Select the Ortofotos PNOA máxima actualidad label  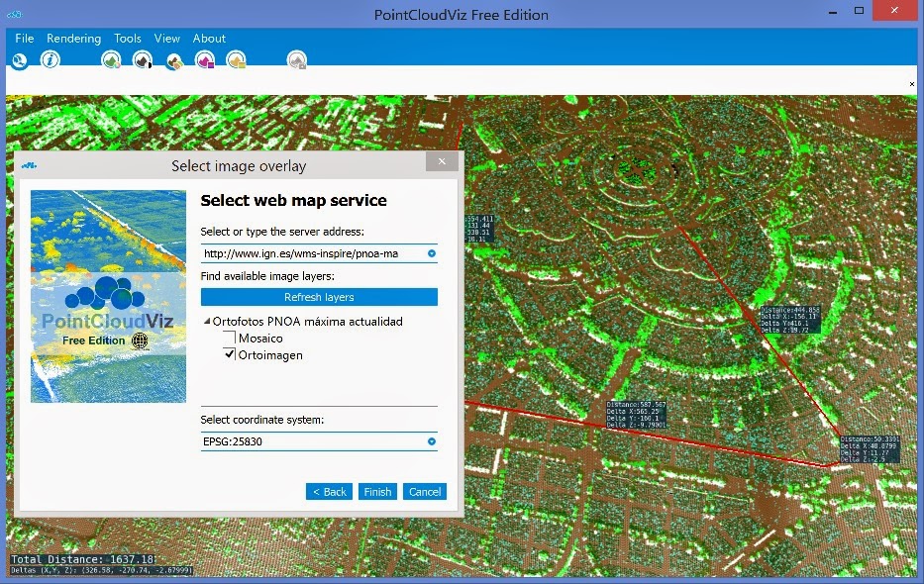(308, 322)
